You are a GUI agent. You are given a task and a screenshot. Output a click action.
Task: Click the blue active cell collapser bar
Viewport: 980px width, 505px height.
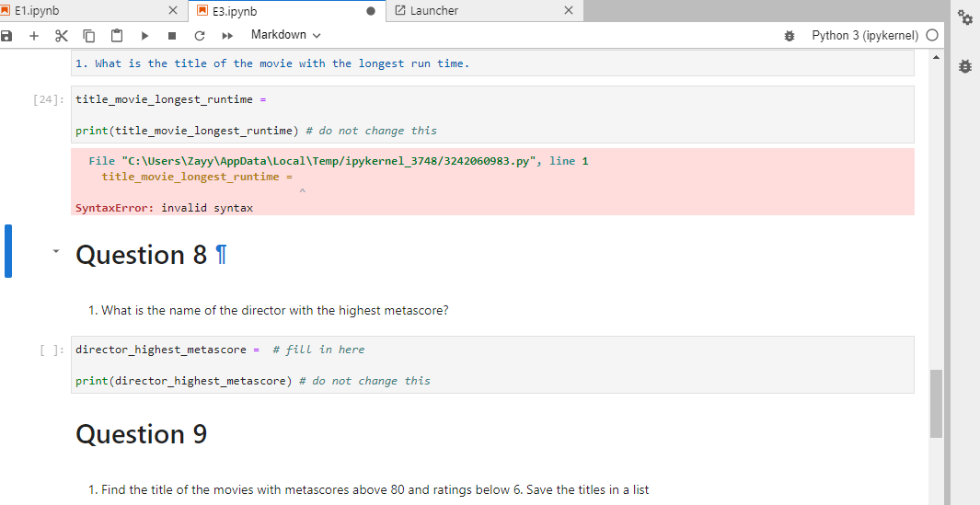point(8,250)
